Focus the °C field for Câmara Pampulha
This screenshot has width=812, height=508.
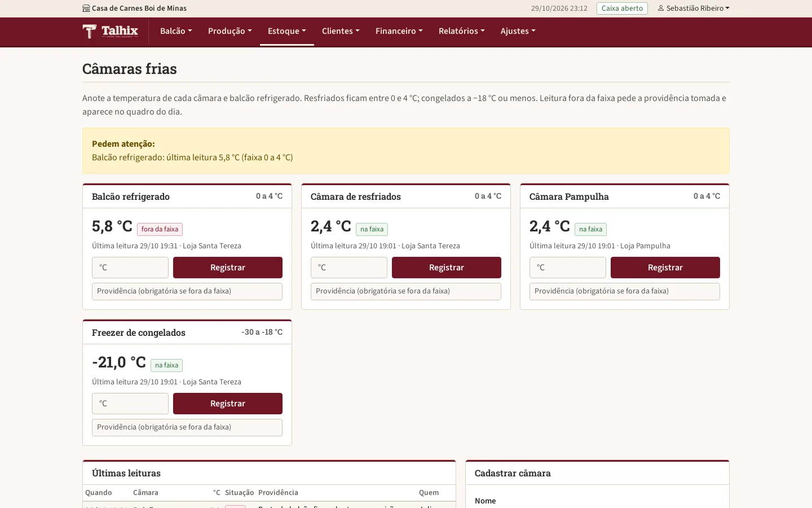click(x=568, y=268)
